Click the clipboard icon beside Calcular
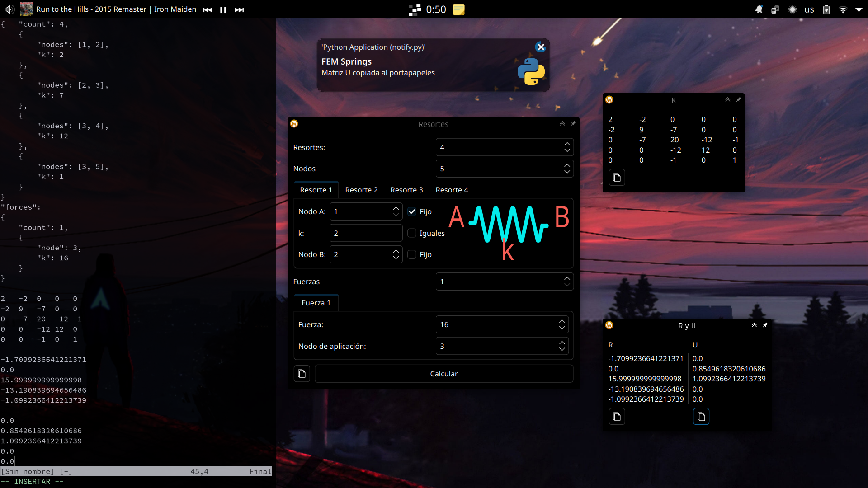Viewport: 868px width, 488px height. tap(302, 374)
